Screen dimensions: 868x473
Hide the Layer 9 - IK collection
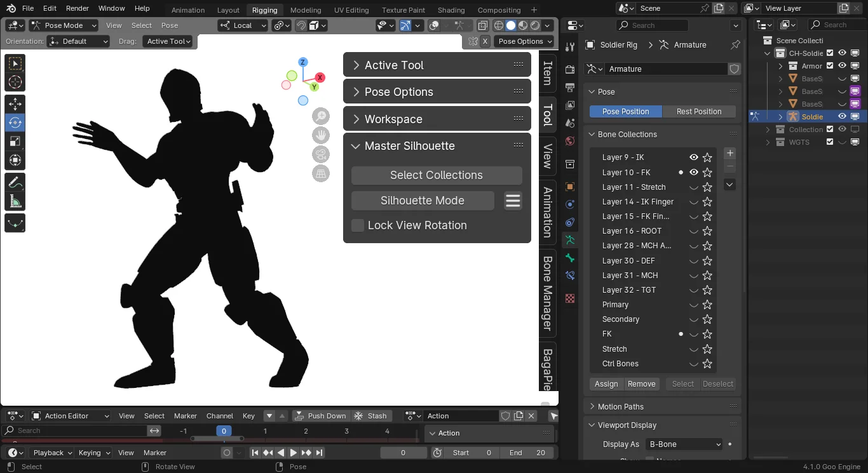coord(694,157)
